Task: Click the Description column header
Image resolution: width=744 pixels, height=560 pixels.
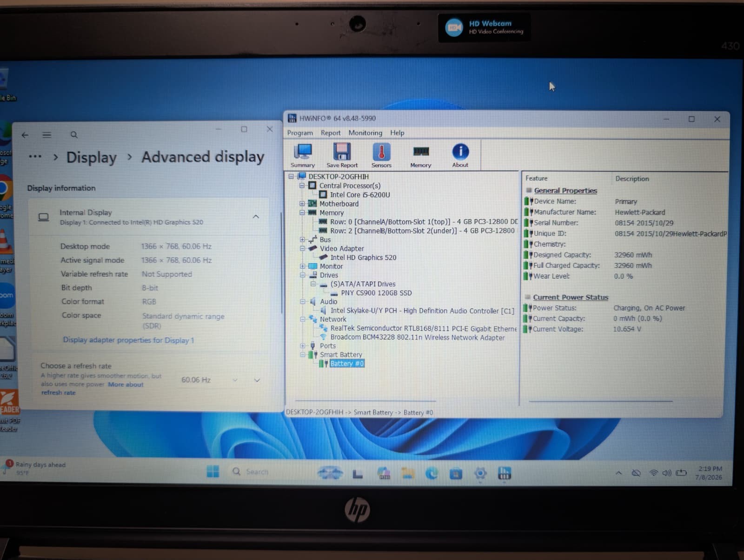Action: 632,179
